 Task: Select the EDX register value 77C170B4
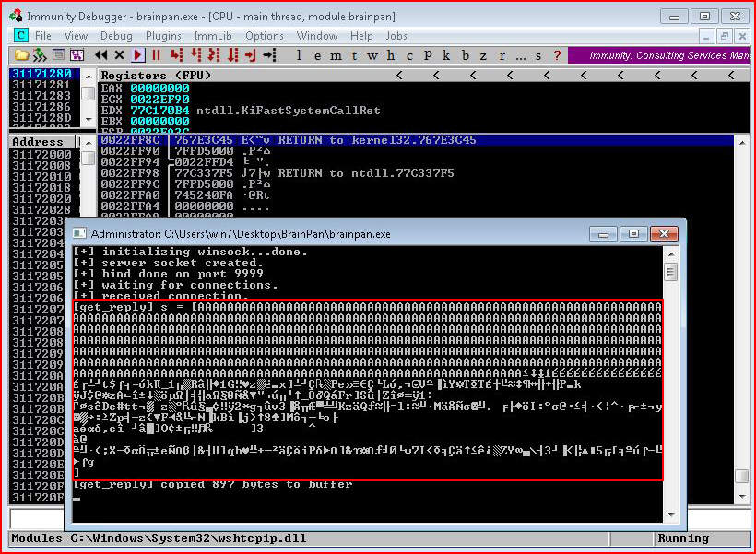(x=159, y=111)
